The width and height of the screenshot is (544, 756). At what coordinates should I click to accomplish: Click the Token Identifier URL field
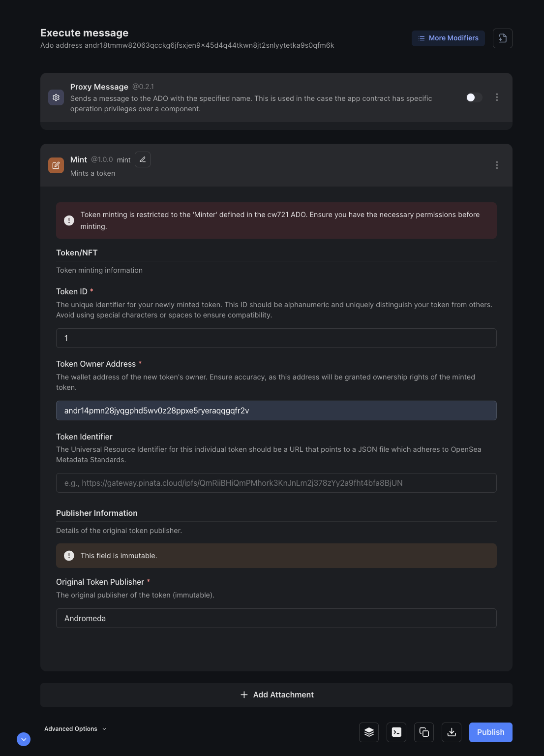click(276, 483)
